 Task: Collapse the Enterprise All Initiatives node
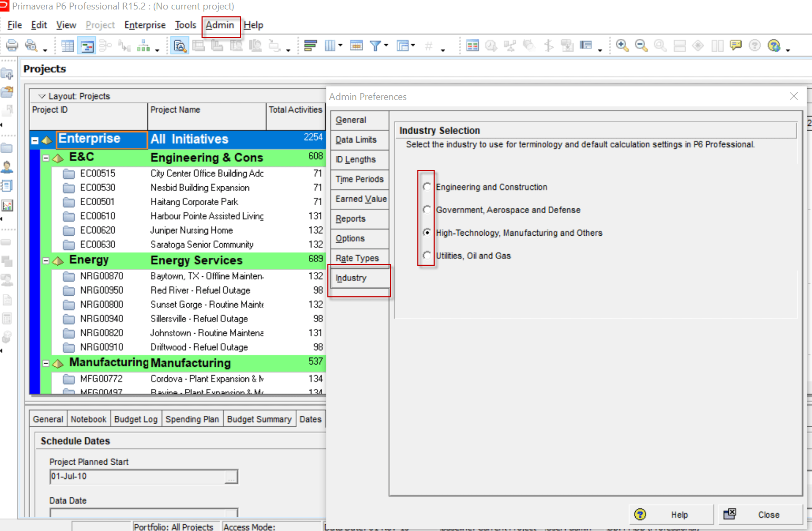[35, 141]
